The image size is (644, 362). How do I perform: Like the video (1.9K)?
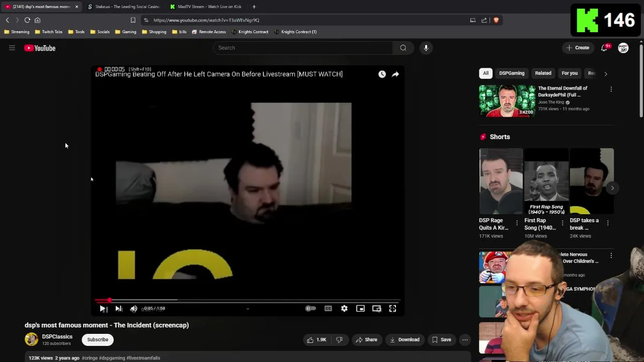316,339
